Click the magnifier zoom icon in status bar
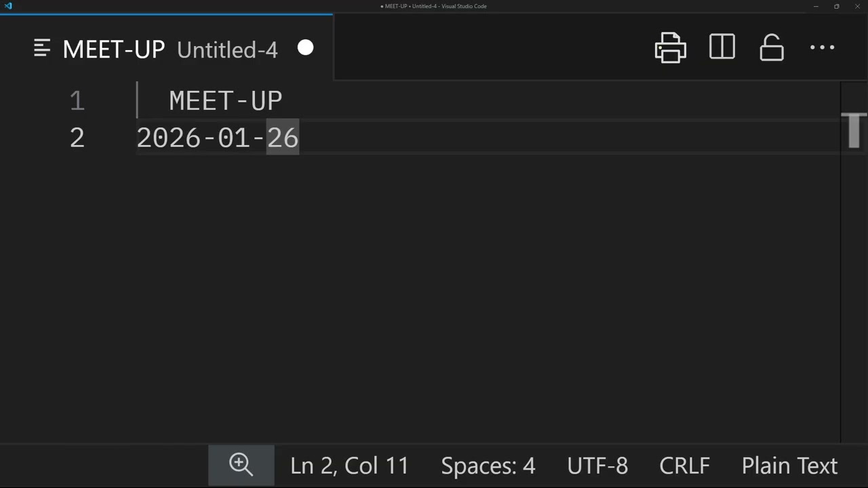This screenshot has width=868, height=488. click(241, 465)
